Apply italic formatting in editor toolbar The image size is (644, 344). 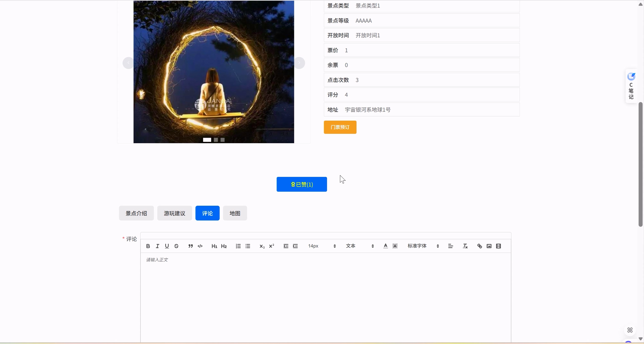(158, 246)
